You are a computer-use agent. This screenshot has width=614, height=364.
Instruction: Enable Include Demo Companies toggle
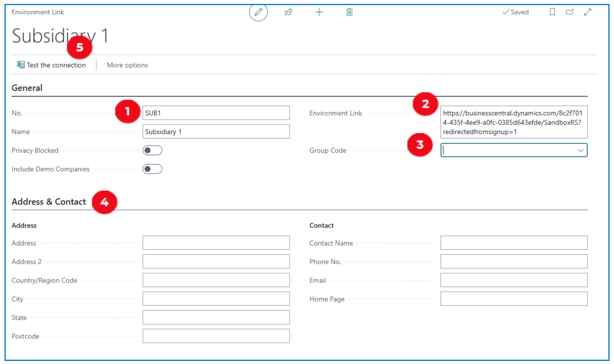(152, 169)
